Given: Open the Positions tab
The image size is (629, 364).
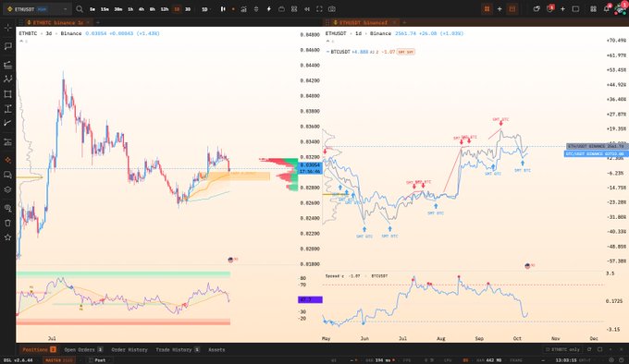Looking at the screenshot, I should pos(39,349).
